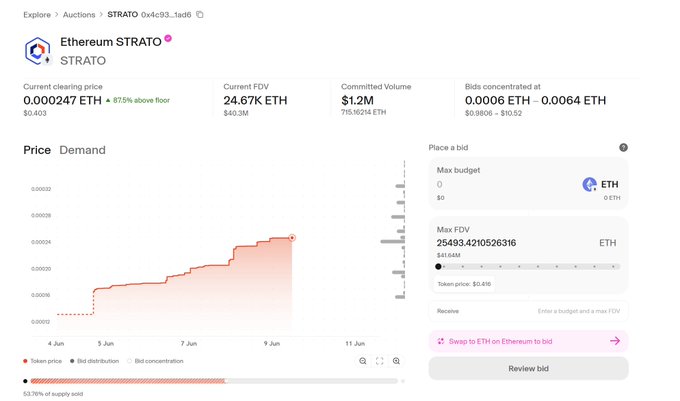Go to Explore in the breadcrumb
Screen dimensions: 680x401
pyautogui.click(x=37, y=14)
